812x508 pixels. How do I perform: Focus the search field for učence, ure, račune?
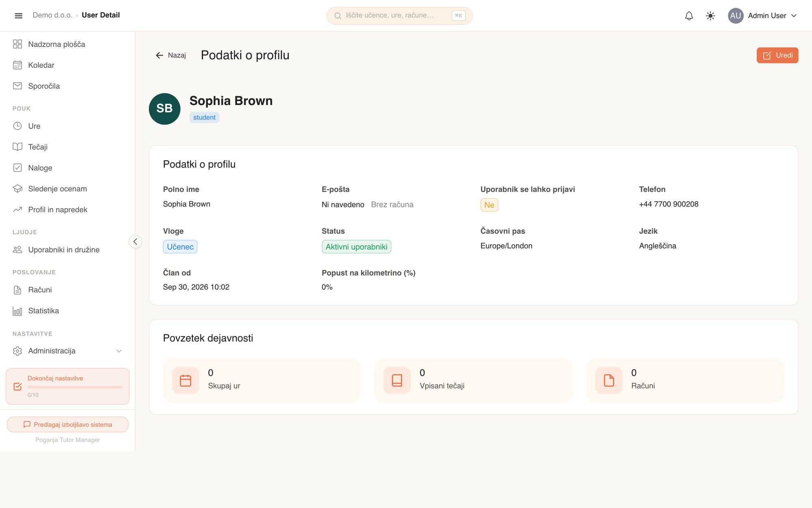coord(400,15)
